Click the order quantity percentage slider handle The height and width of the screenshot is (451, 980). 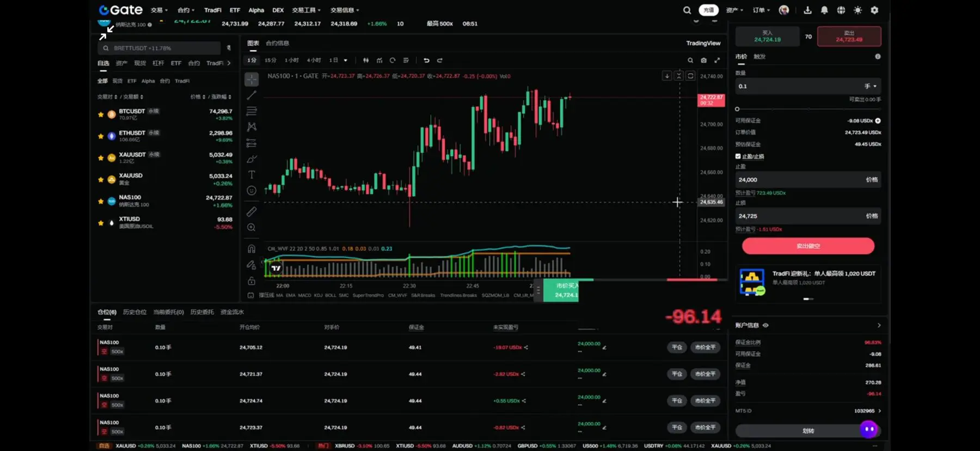tap(737, 109)
